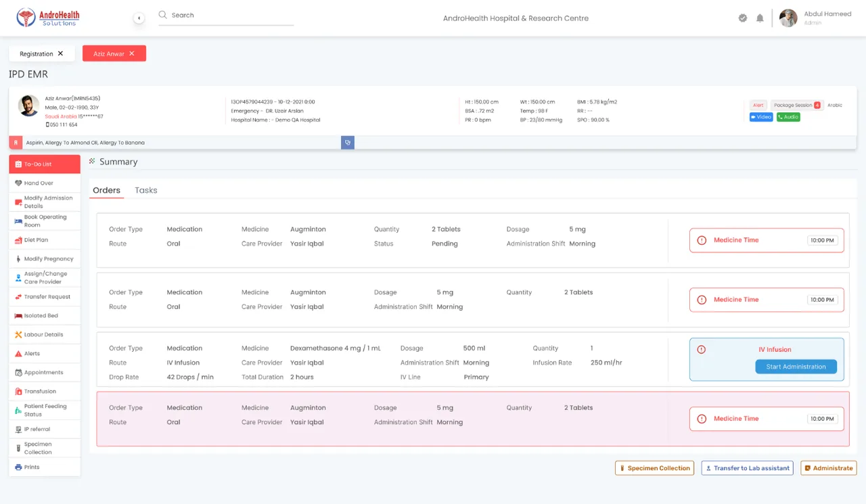Collapse the sidebar using the header arrow
866x504 pixels.
[x=139, y=18]
